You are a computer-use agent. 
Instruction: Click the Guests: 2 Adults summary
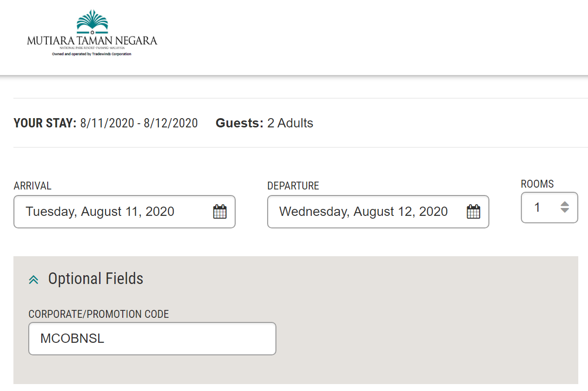pyautogui.click(x=264, y=123)
